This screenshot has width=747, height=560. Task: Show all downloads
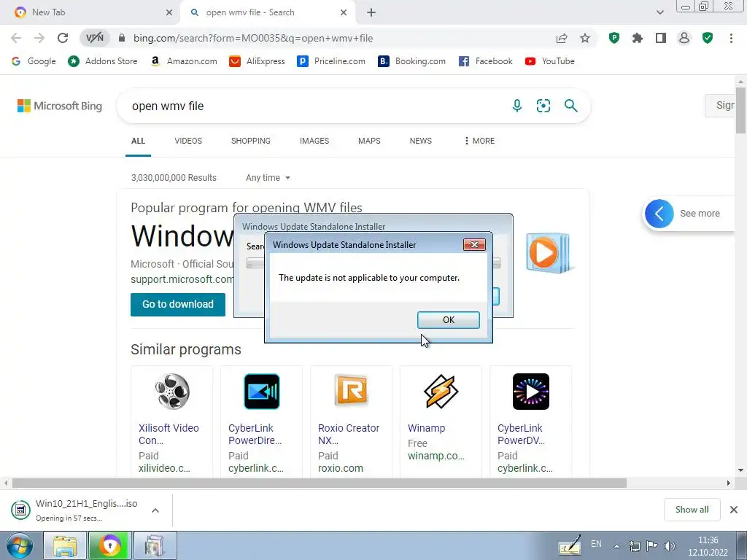coord(692,510)
